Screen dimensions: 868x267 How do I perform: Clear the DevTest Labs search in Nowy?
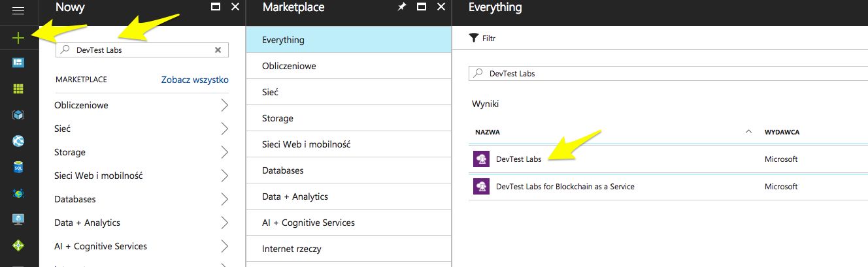coord(218,50)
